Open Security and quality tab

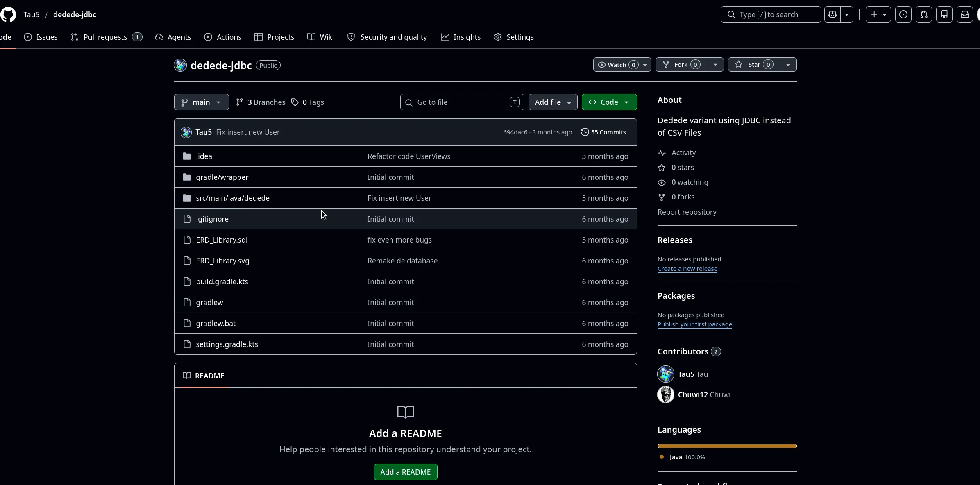pos(387,37)
